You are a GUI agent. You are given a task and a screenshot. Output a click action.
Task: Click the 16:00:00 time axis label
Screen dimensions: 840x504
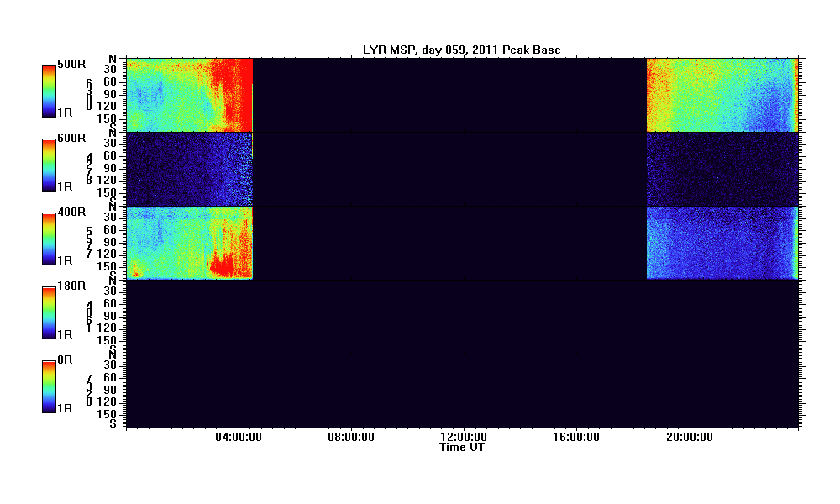tap(576, 437)
